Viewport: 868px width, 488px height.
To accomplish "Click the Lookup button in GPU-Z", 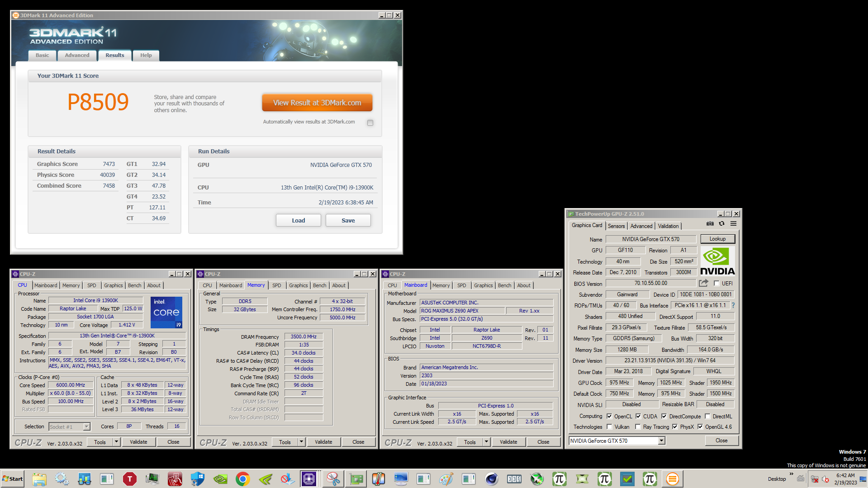I will click(717, 239).
